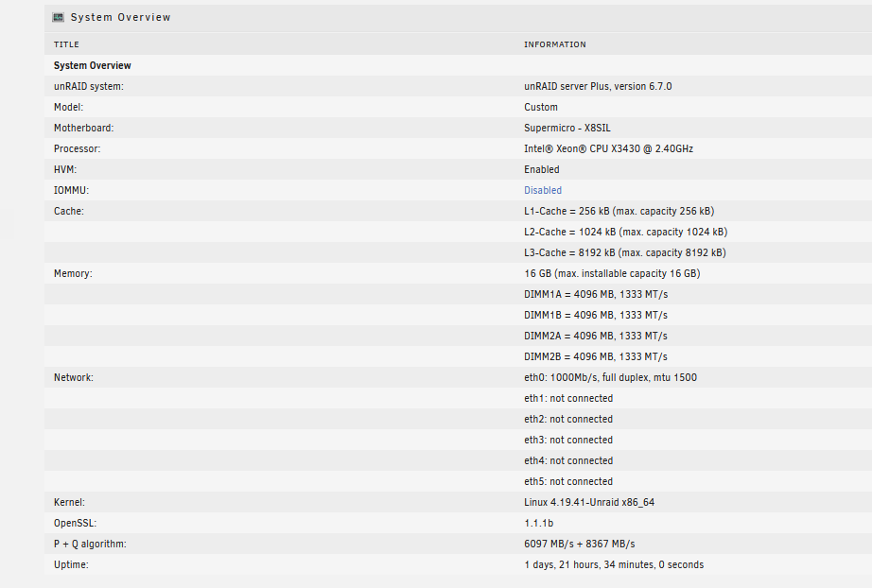Select the L3-Cache = 8192 kB line
Screen dimensions: 872x588
pos(625,252)
